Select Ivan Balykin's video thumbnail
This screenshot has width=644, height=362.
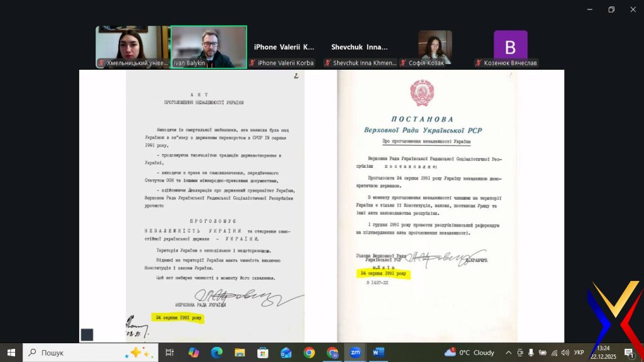(x=209, y=47)
